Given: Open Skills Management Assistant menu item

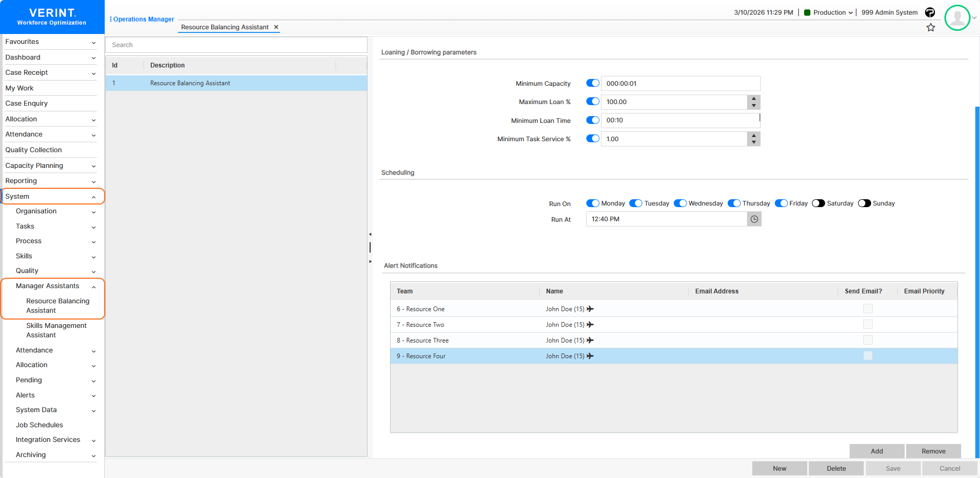Looking at the screenshot, I should coord(56,331).
